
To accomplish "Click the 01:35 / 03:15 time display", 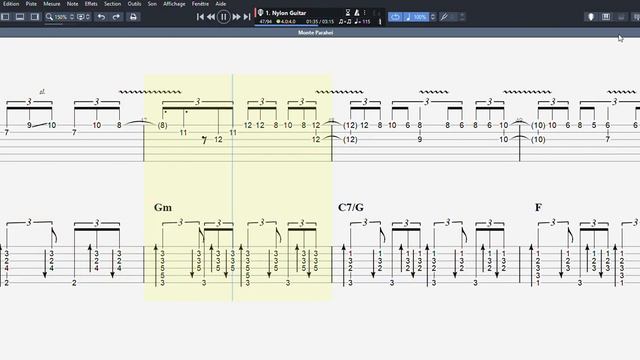I will (x=320, y=21).
